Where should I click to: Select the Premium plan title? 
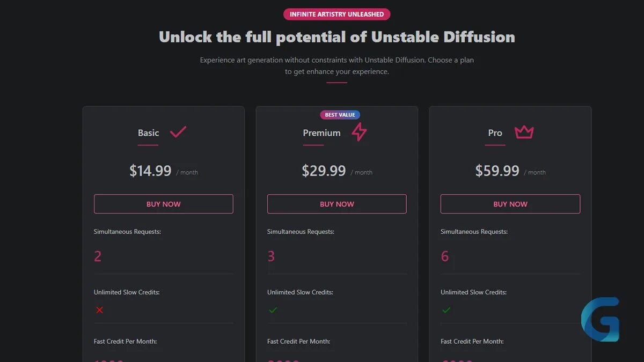point(321,133)
